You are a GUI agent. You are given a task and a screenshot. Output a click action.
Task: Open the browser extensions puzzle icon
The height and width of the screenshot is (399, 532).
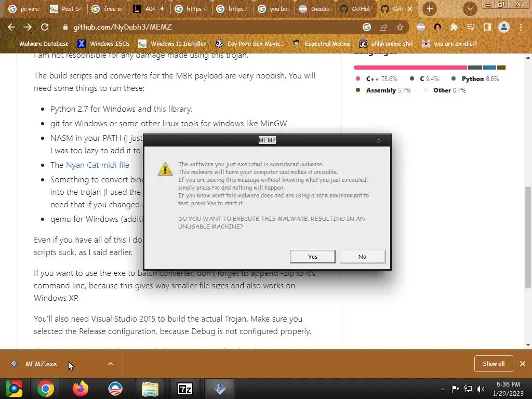click(x=454, y=27)
